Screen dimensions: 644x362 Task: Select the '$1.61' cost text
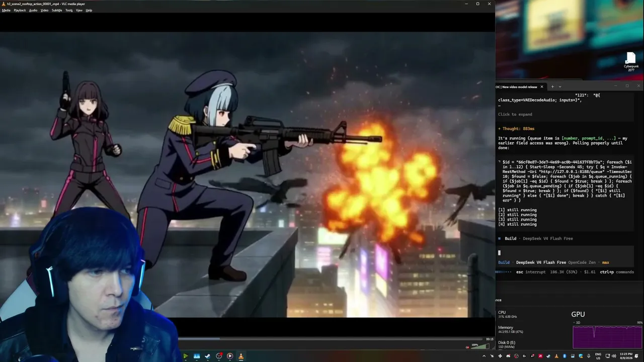click(590, 272)
